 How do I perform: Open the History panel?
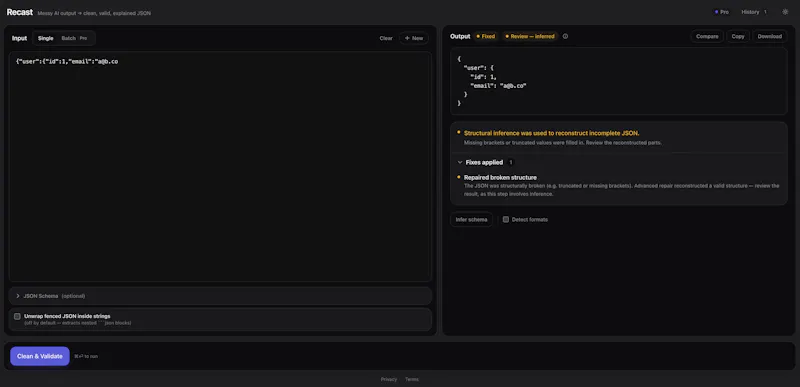[x=754, y=12]
